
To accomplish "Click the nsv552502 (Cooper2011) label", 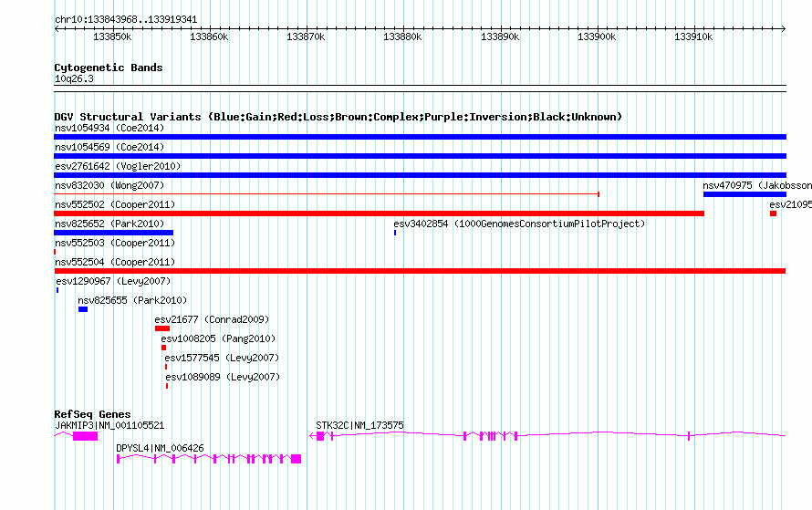I will (x=115, y=204).
